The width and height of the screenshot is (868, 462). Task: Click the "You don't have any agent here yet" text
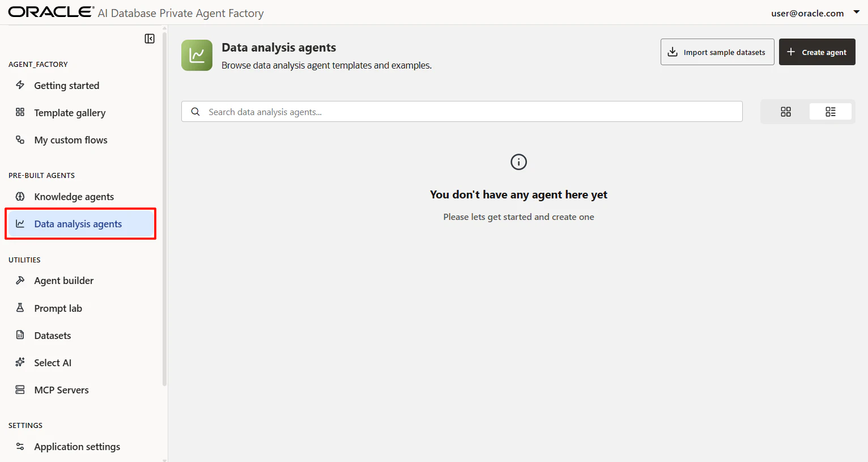point(518,194)
